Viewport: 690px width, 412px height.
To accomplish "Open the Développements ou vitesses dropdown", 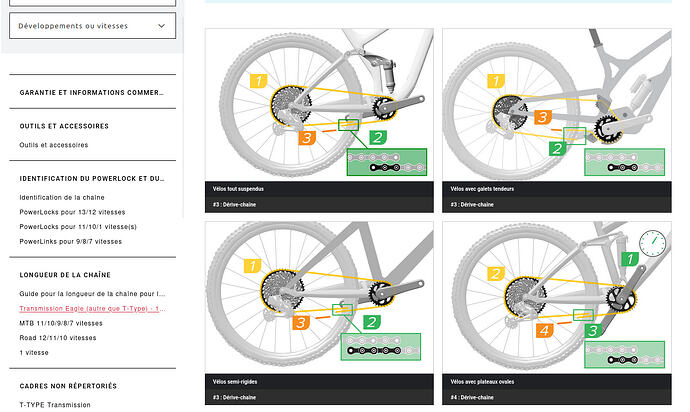I will click(x=92, y=26).
